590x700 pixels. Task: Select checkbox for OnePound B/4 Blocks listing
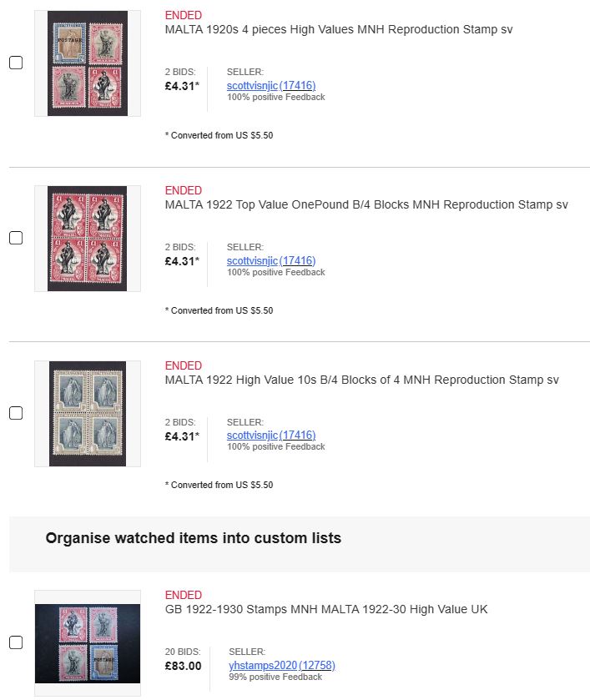tap(16, 238)
